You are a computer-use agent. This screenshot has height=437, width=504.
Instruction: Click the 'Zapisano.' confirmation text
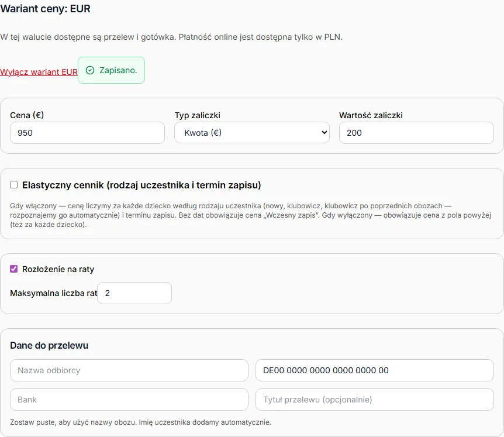tap(118, 70)
